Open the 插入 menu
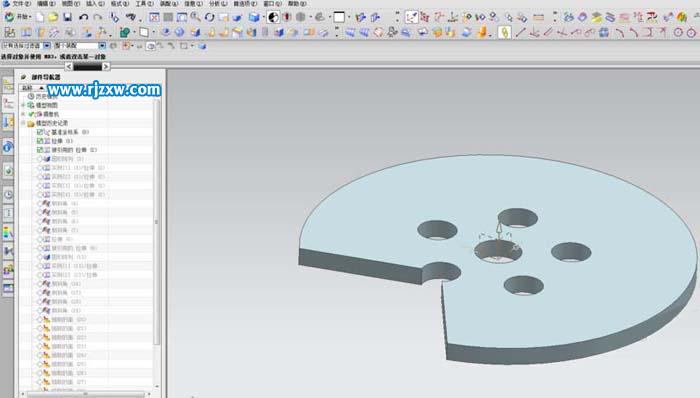This screenshot has height=398, width=700. pos(95,4)
